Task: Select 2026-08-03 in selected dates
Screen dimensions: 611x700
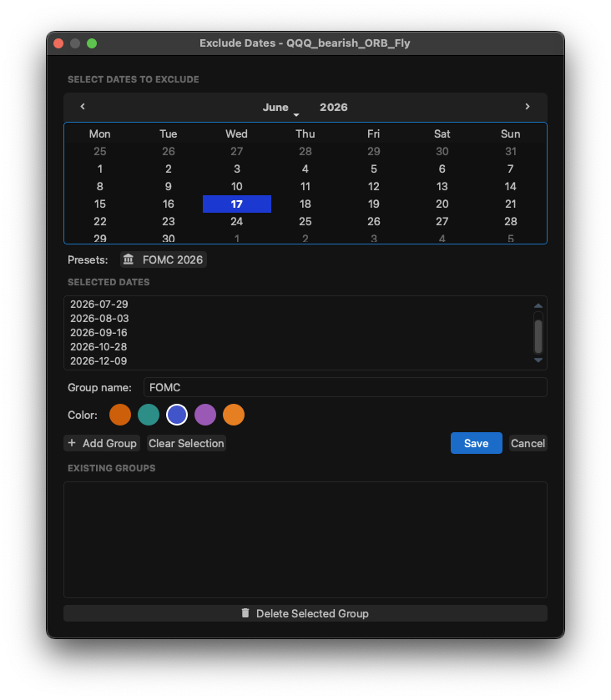Action: 99,319
